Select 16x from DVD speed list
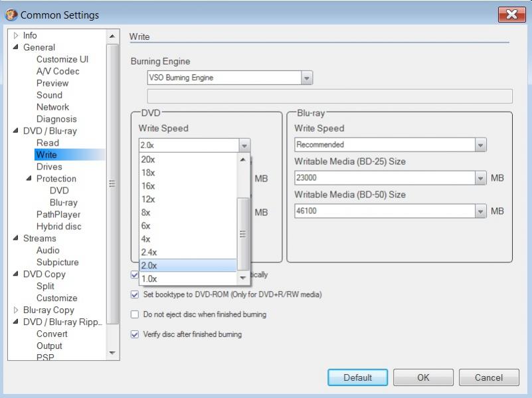The image size is (532, 398). pyautogui.click(x=148, y=186)
